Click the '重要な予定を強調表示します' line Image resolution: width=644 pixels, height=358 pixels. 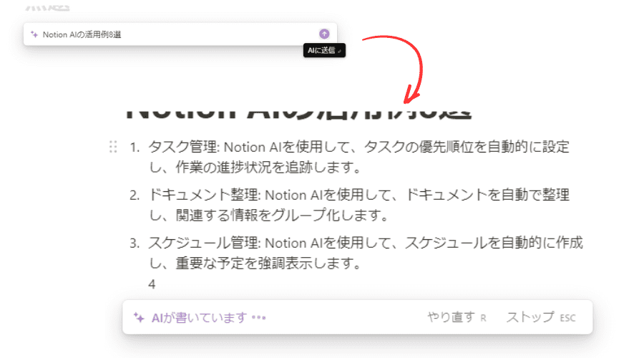pyautogui.click(x=255, y=263)
